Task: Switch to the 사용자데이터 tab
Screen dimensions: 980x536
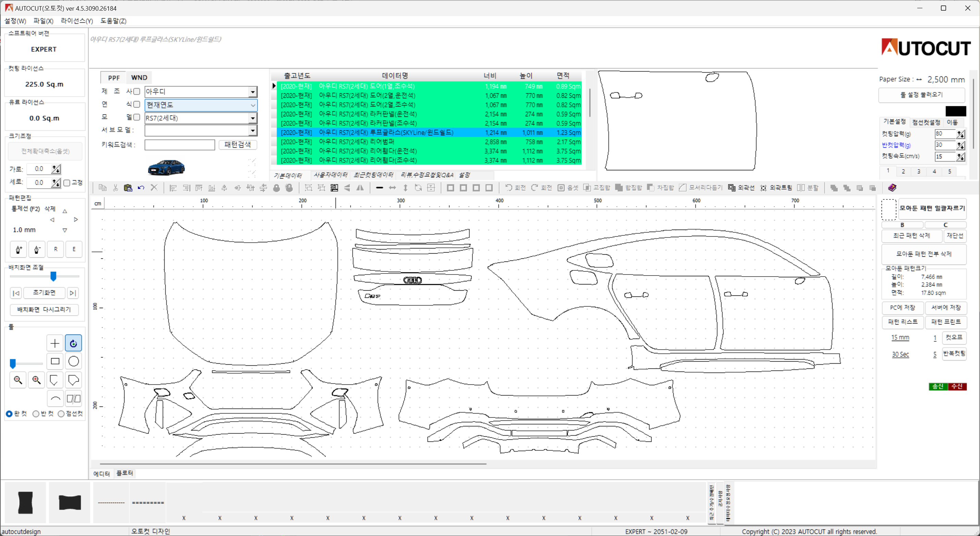Action: (x=330, y=175)
